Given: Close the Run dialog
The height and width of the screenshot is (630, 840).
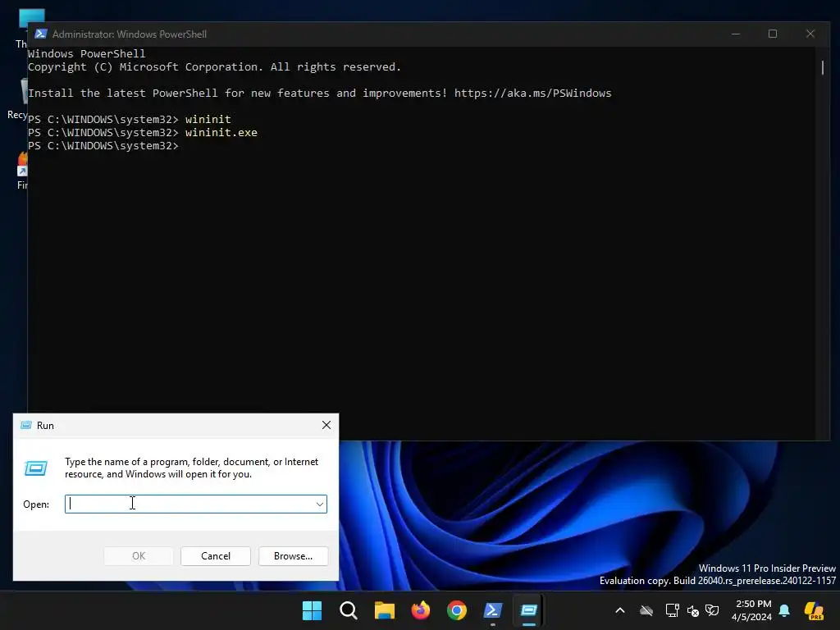Looking at the screenshot, I should point(326,425).
